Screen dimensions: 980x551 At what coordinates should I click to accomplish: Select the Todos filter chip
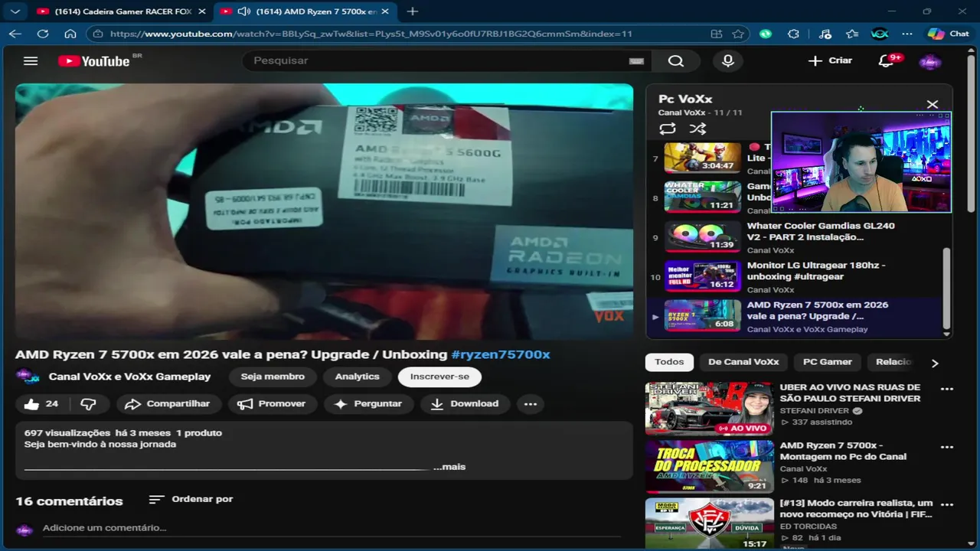[x=669, y=362]
